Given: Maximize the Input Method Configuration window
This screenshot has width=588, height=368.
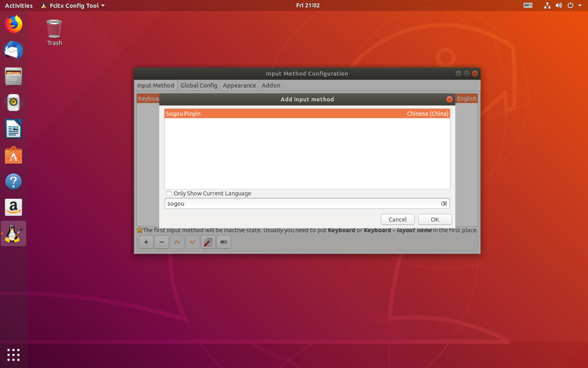Looking at the screenshot, I should pyautogui.click(x=467, y=74).
